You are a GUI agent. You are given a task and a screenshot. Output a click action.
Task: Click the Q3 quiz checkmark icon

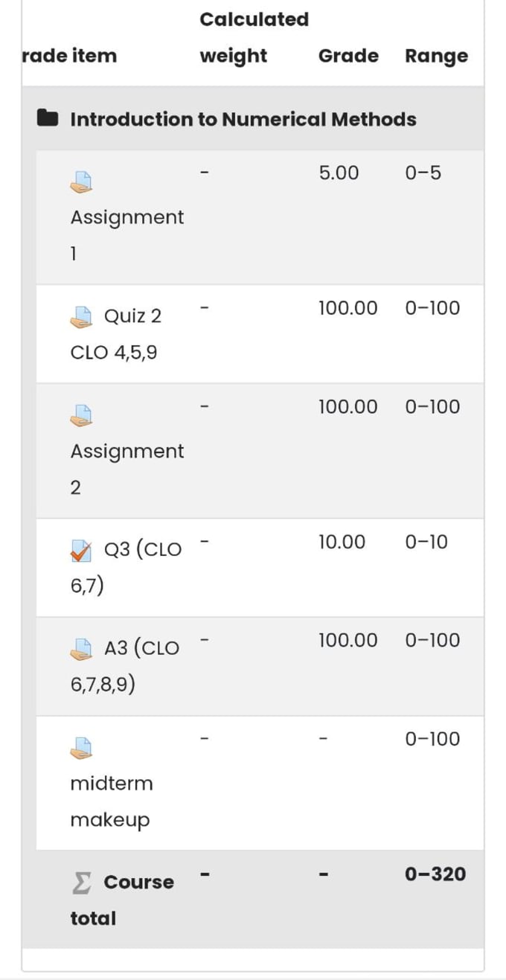(81, 551)
